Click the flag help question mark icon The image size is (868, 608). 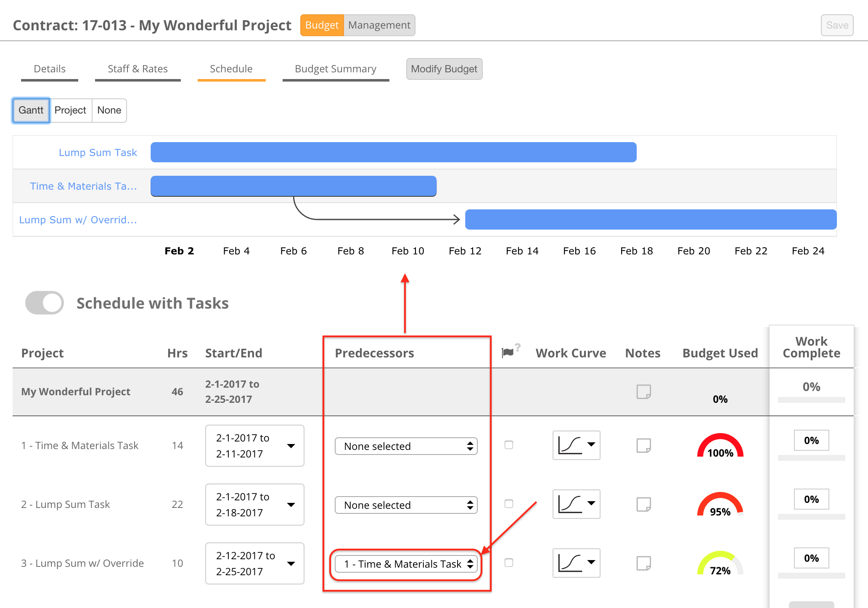tap(518, 347)
